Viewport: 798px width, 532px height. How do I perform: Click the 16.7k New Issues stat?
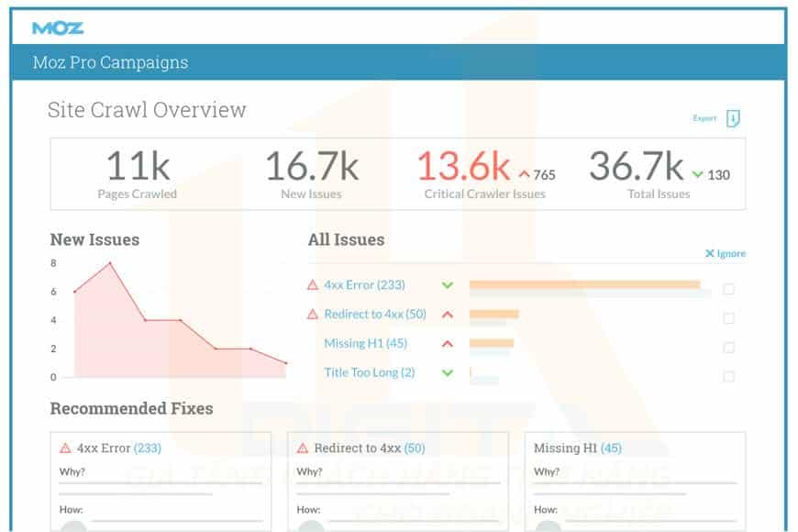312,173
